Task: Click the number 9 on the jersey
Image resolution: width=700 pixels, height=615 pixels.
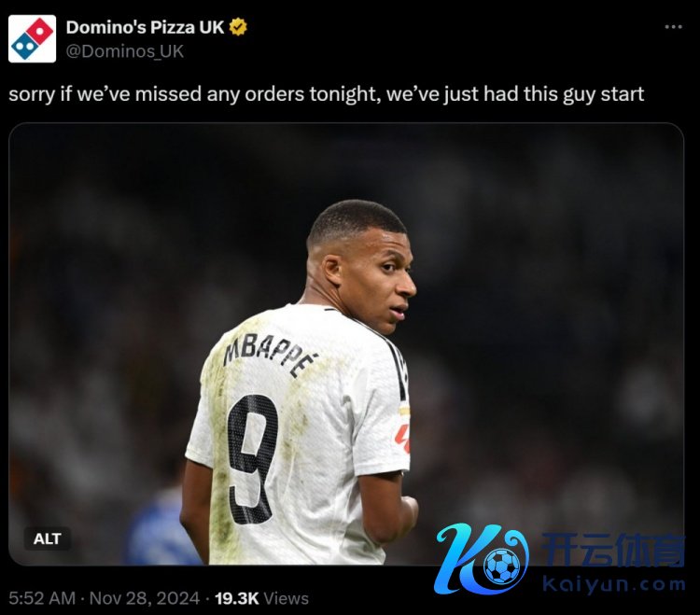Action: [x=252, y=459]
